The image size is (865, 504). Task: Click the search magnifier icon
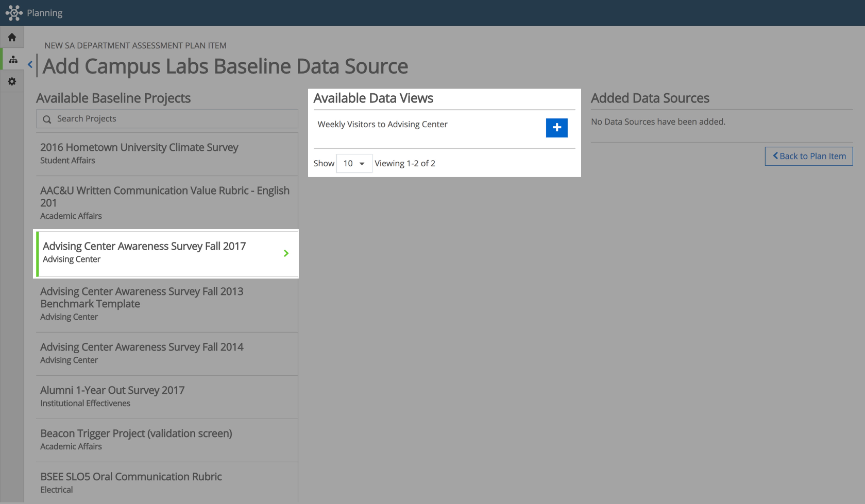pos(47,119)
